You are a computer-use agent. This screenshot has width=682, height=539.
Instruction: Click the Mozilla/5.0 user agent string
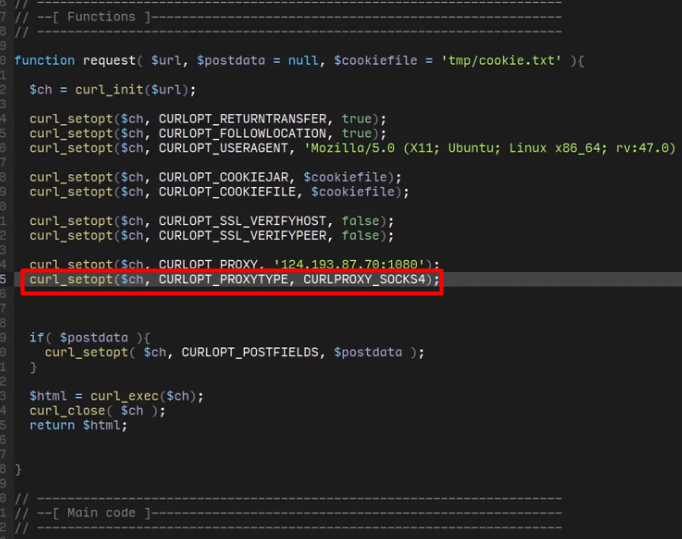490,148
